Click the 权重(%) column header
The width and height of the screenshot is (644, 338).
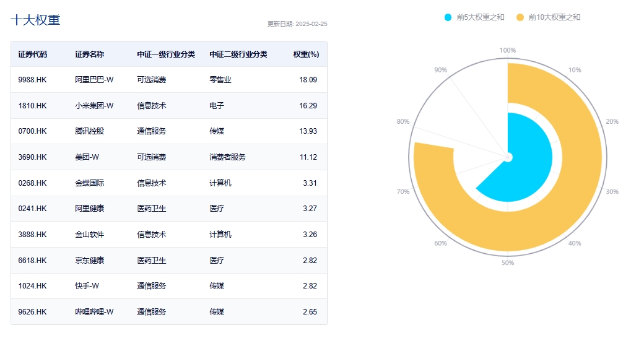click(x=306, y=54)
